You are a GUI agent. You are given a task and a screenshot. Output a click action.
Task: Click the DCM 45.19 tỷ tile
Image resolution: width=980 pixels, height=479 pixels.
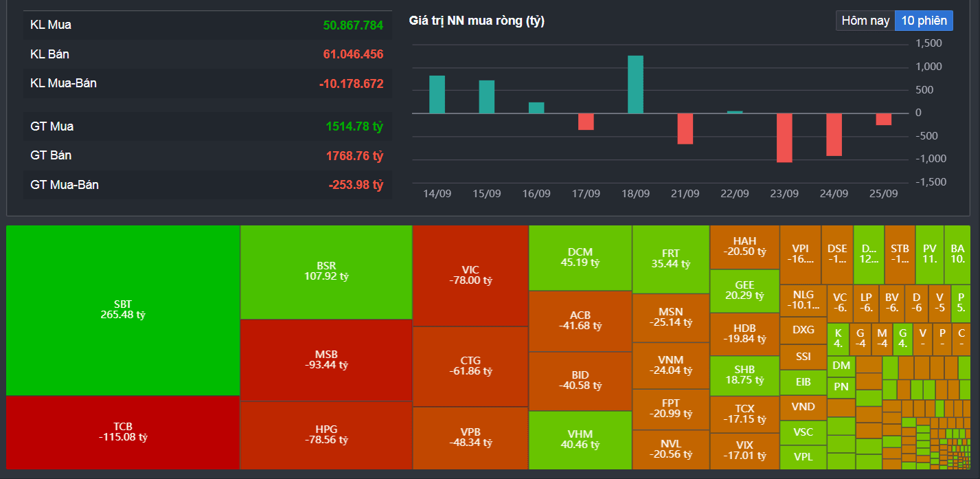click(580, 258)
